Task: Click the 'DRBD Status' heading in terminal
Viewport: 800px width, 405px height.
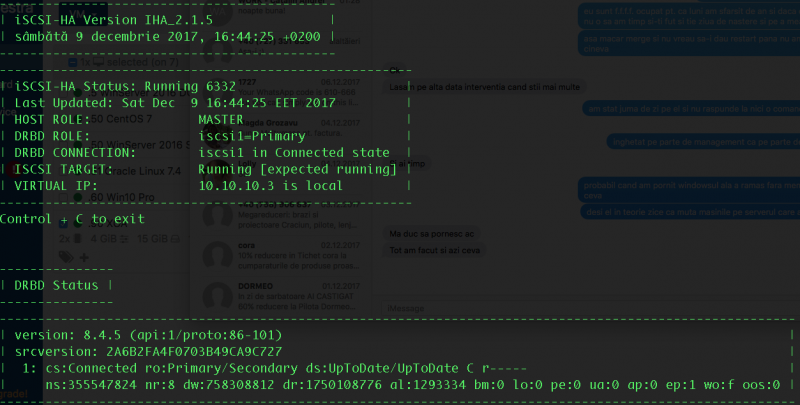Action: (62, 285)
